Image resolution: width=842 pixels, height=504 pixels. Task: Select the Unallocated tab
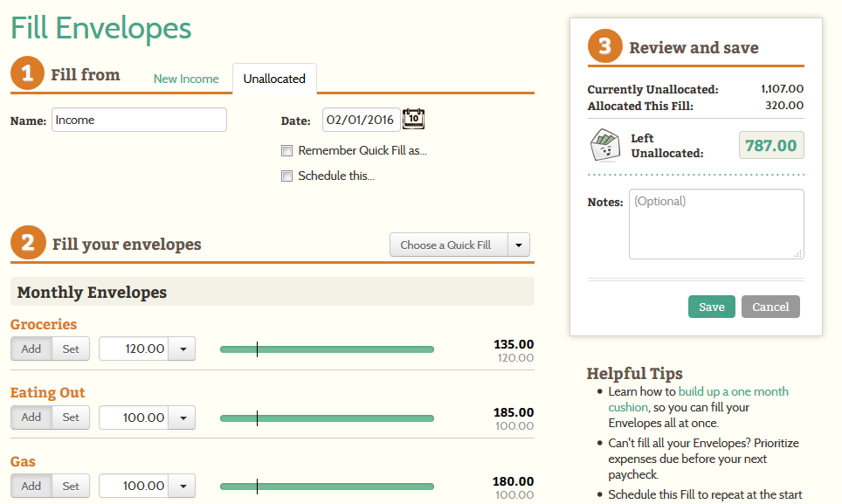[x=274, y=79]
